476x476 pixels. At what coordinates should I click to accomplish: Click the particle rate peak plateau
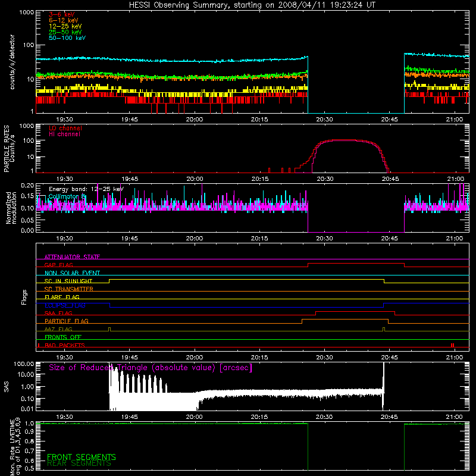point(345,140)
